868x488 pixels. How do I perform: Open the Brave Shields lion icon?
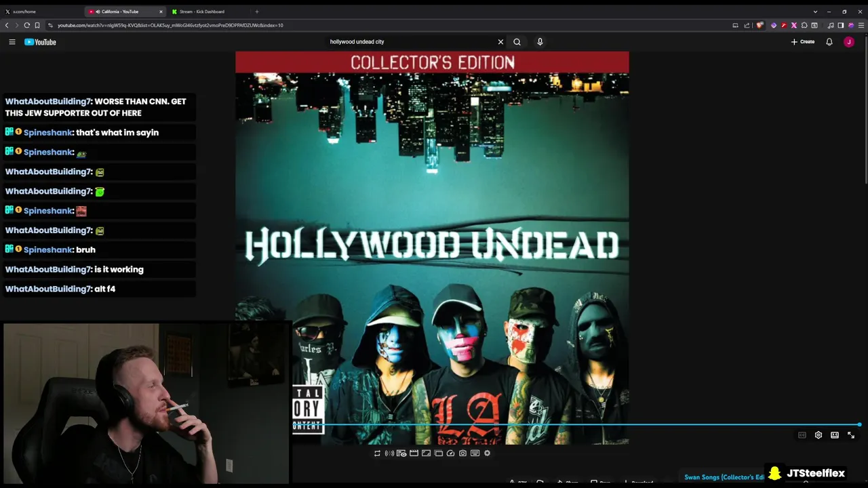pyautogui.click(x=759, y=26)
